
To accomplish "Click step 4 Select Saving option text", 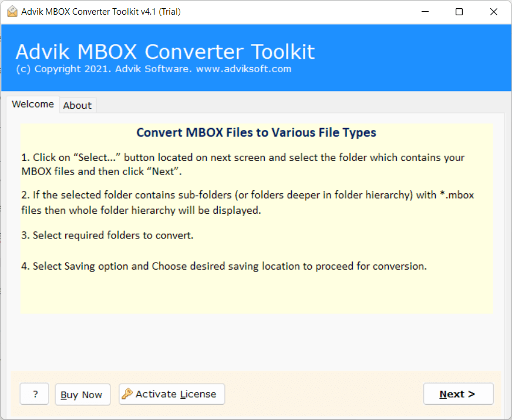I will [224, 266].
